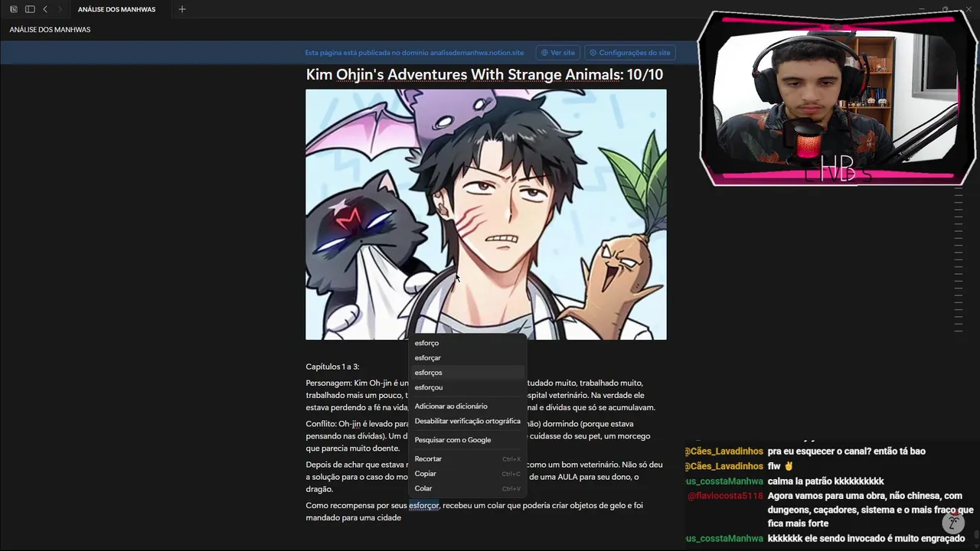The height and width of the screenshot is (551, 980).
Task: Choose Colar from the context menu
Action: point(467,488)
